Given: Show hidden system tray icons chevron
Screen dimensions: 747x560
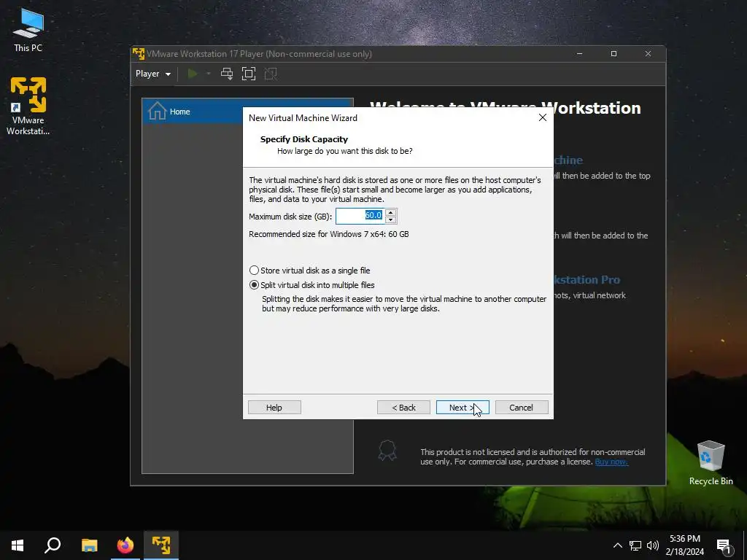Looking at the screenshot, I should pos(617,545).
